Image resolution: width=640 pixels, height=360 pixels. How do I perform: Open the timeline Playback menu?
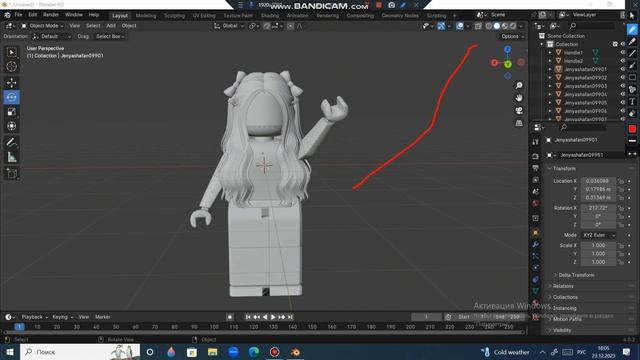[x=34, y=317]
